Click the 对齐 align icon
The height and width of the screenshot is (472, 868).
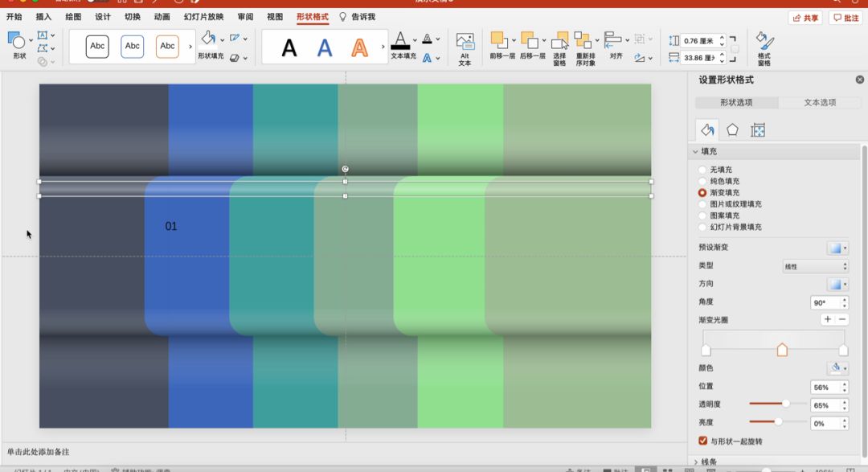[x=612, y=40]
